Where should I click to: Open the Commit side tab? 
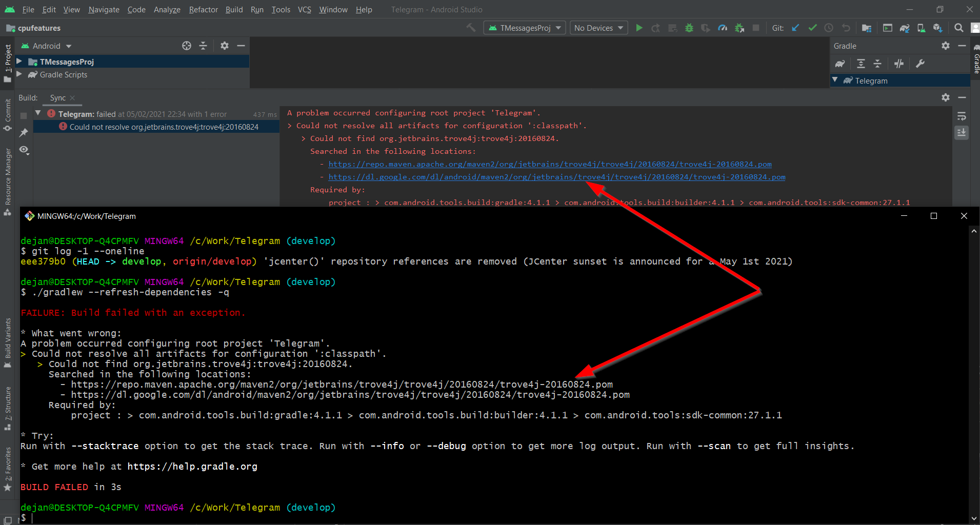tap(8, 115)
